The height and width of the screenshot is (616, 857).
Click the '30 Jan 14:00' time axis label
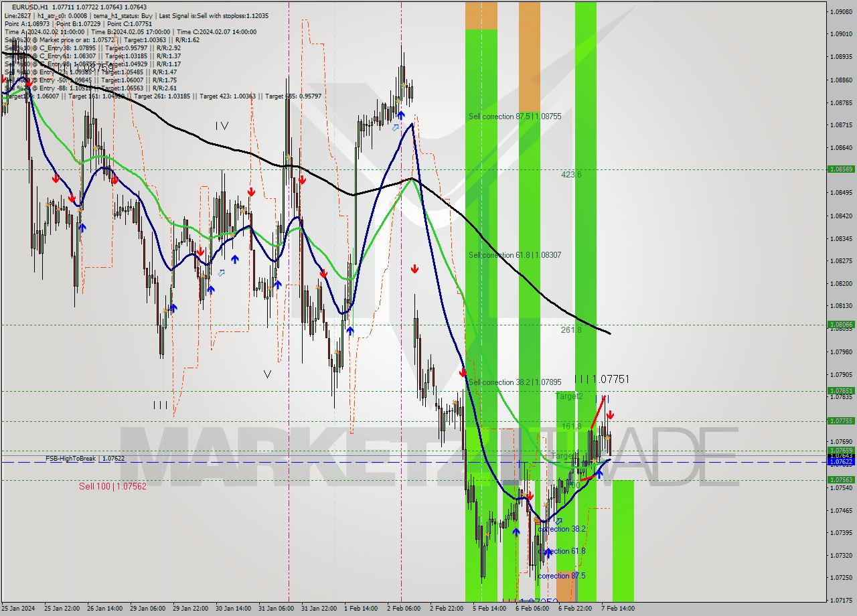[x=234, y=609]
